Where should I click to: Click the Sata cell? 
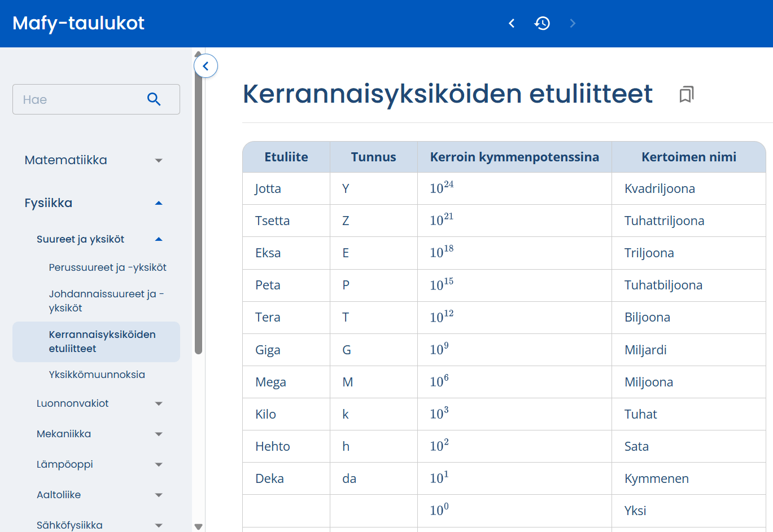click(x=689, y=446)
